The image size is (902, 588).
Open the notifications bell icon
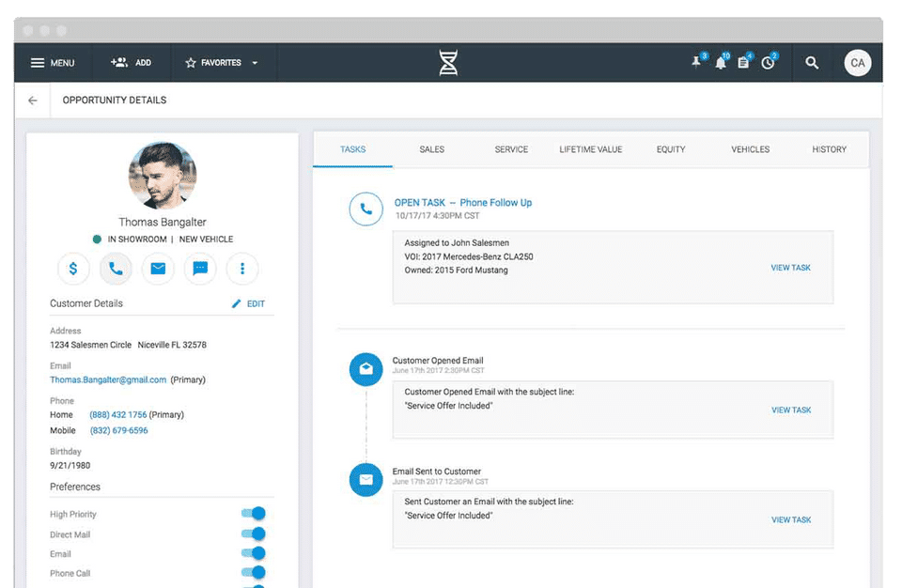coord(722,62)
